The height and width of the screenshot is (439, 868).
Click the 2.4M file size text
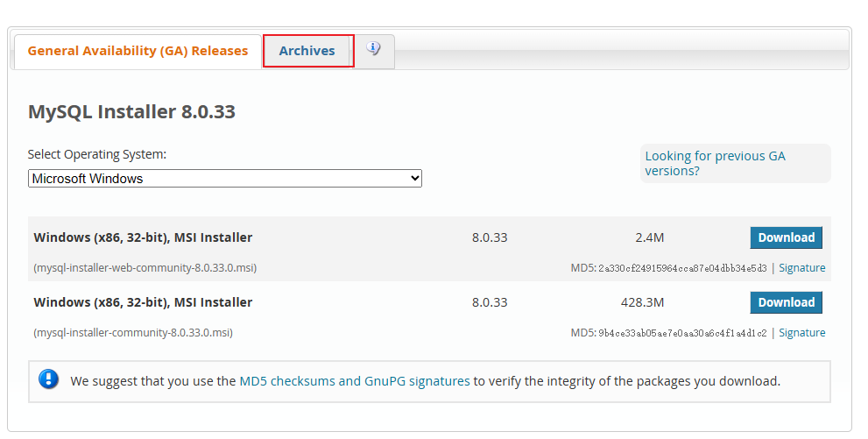coord(649,237)
